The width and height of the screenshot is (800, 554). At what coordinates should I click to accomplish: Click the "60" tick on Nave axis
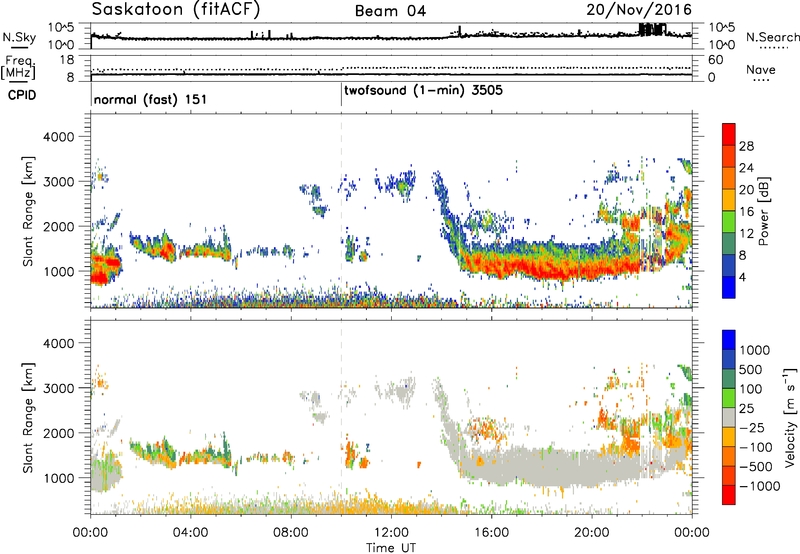[715, 60]
